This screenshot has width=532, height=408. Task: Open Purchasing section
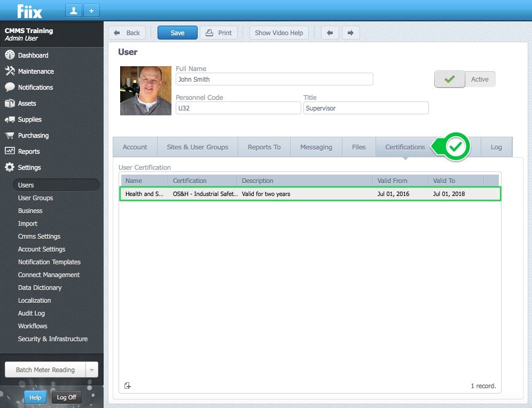pyautogui.click(x=33, y=135)
